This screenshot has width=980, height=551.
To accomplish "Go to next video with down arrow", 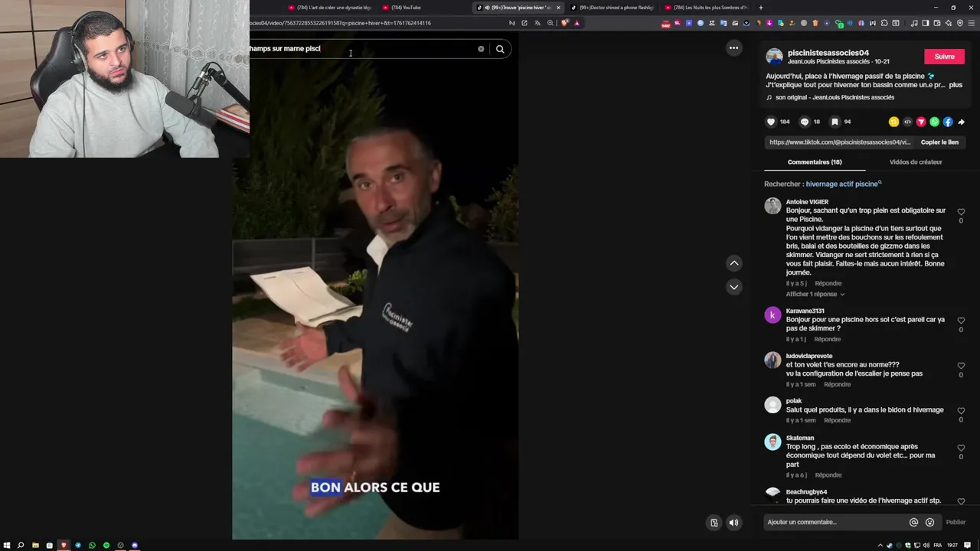I will [x=734, y=287].
